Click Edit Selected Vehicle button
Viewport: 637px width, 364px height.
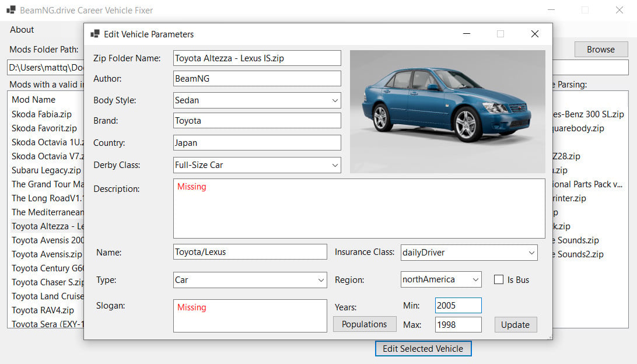(x=423, y=349)
